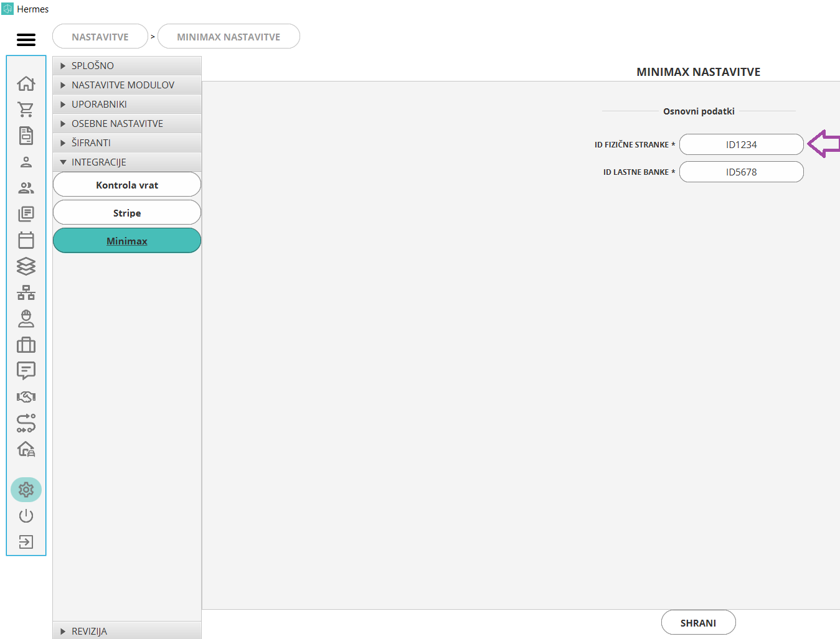Click NASTAVITVE breadcrumb
This screenshot has width=840, height=639.
click(x=100, y=37)
